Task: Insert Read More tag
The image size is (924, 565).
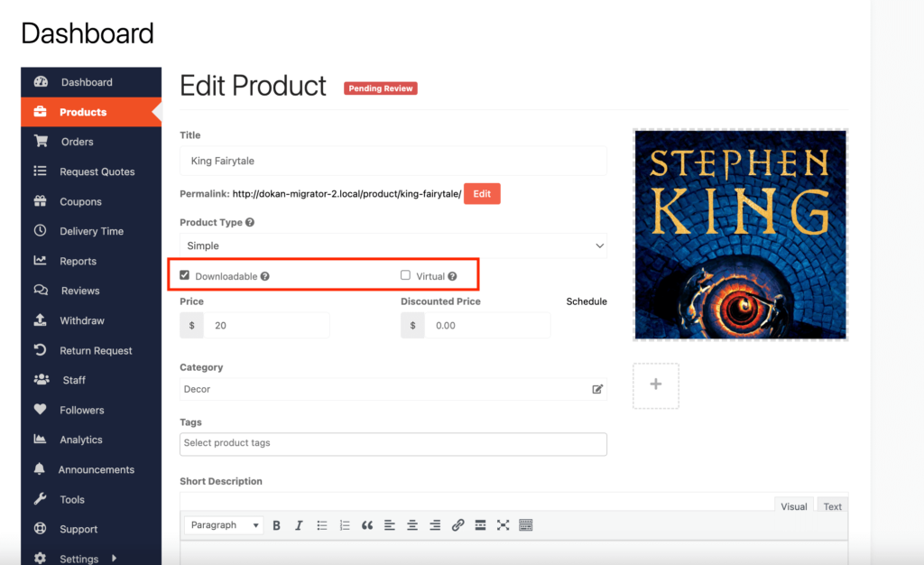Action: pyautogui.click(x=480, y=525)
